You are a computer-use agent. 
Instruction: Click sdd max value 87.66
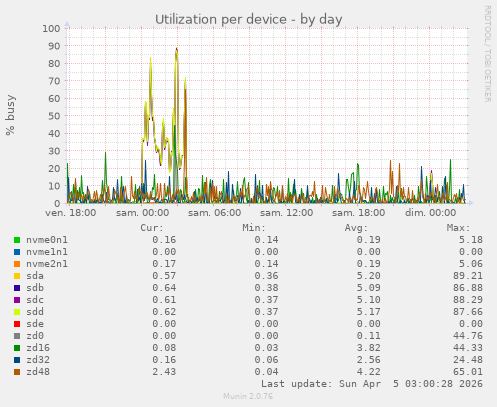(468, 312)
